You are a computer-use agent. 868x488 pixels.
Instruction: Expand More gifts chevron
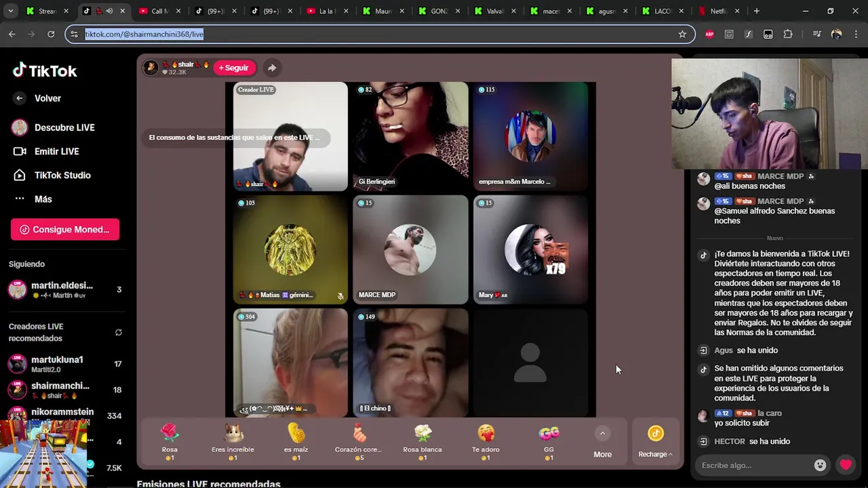602,434
